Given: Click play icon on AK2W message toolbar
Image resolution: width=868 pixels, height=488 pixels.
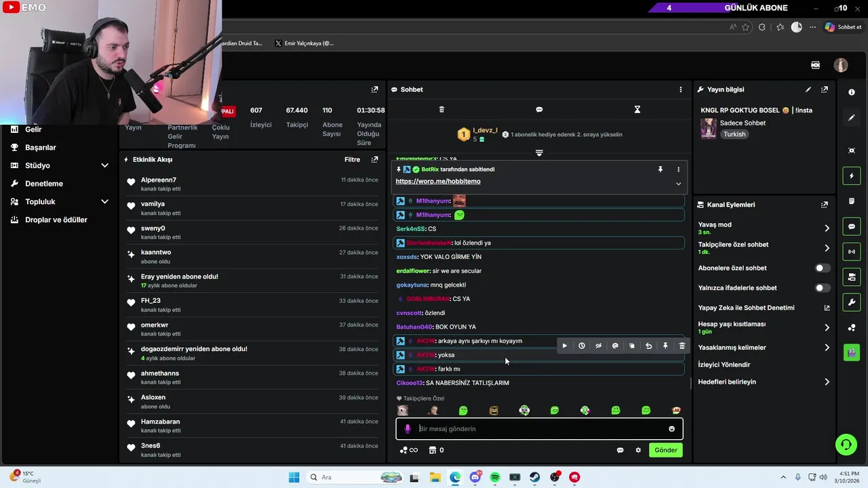Looking at the screenshot, I should coord(564,346).
